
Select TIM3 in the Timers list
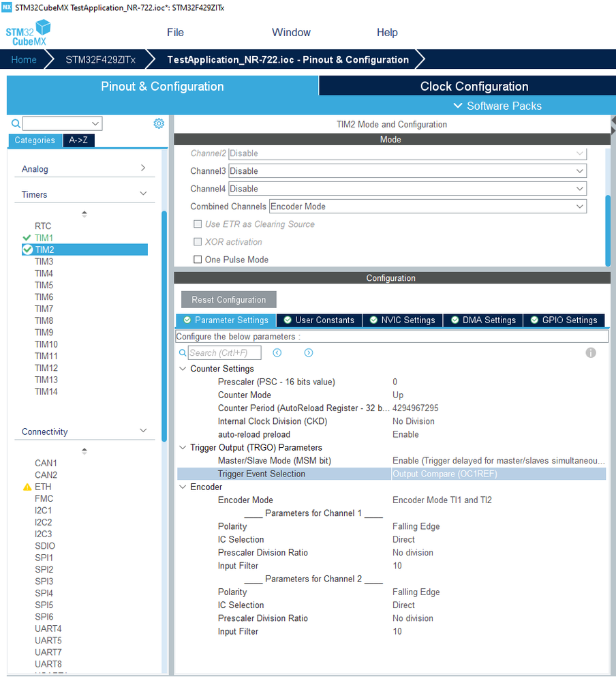(44, 262)
